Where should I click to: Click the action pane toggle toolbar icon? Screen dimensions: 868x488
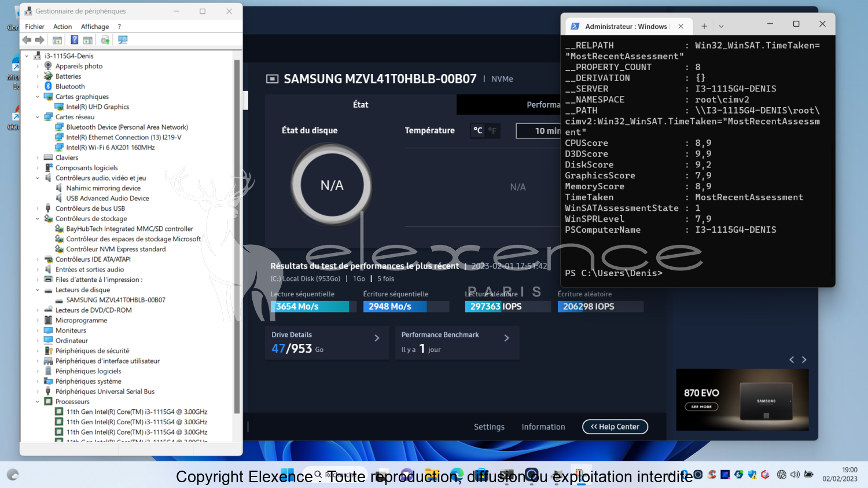[x=87, y=40]
